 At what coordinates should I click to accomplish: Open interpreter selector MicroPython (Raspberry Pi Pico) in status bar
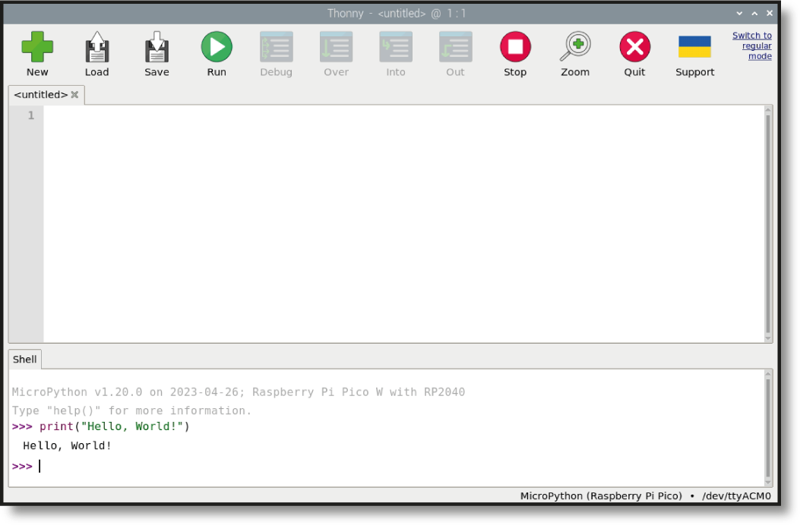pos(601,496)
